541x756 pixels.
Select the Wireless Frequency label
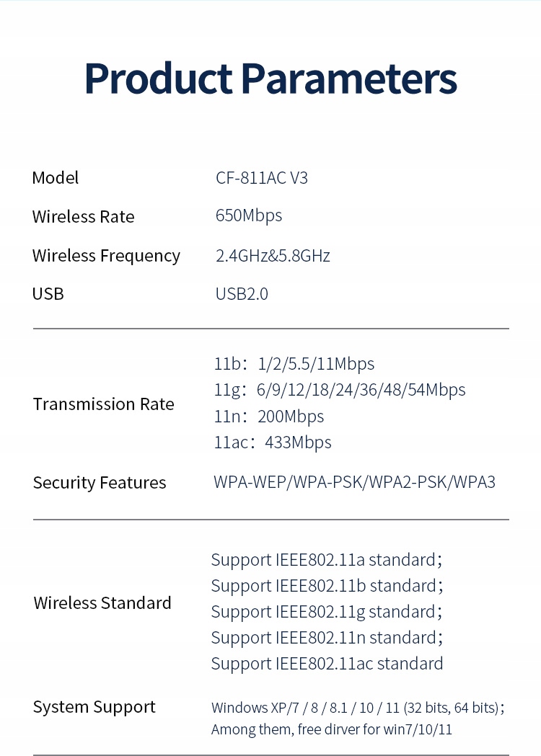(106, 256)
